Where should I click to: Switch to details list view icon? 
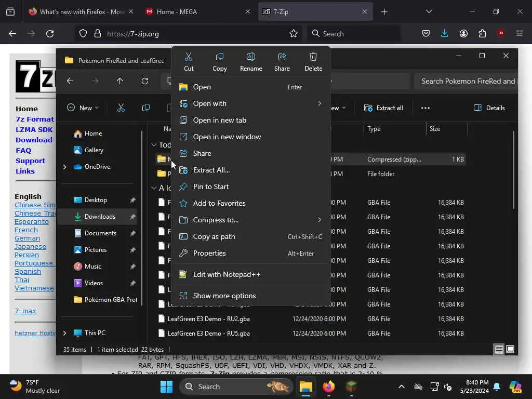pos(499,349)
